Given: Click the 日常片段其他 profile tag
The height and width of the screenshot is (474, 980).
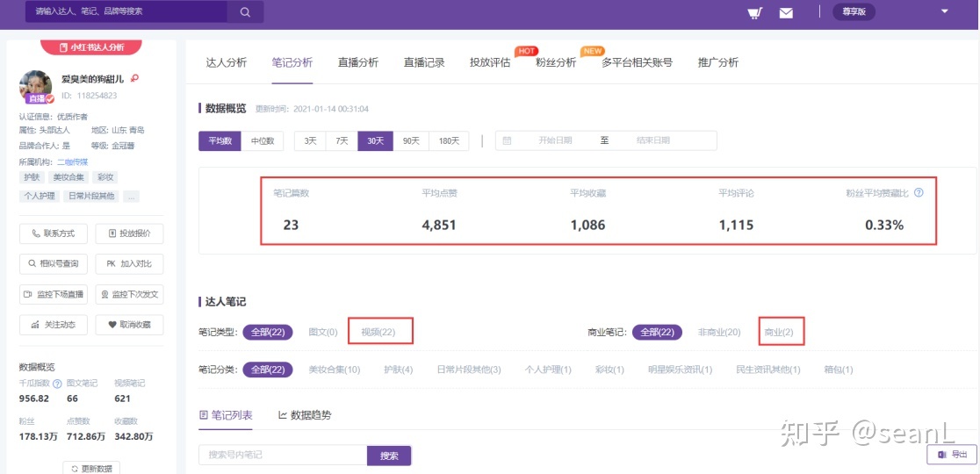Looking at the screenshot, I should point(91,196).
